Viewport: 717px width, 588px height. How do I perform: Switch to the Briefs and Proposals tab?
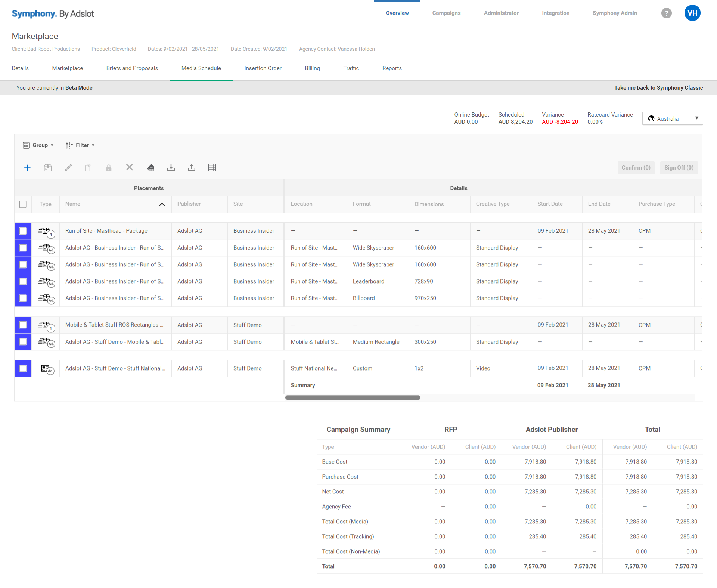click(132, 68)
